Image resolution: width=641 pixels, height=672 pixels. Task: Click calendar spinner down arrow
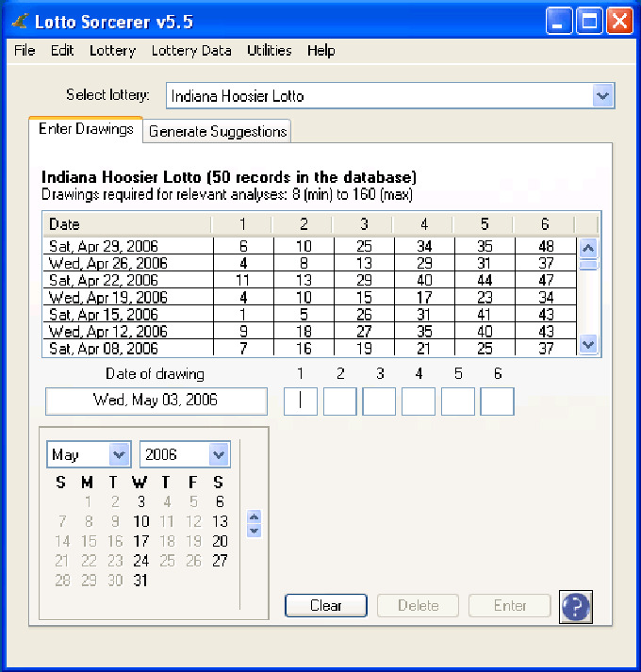point(254,531)
